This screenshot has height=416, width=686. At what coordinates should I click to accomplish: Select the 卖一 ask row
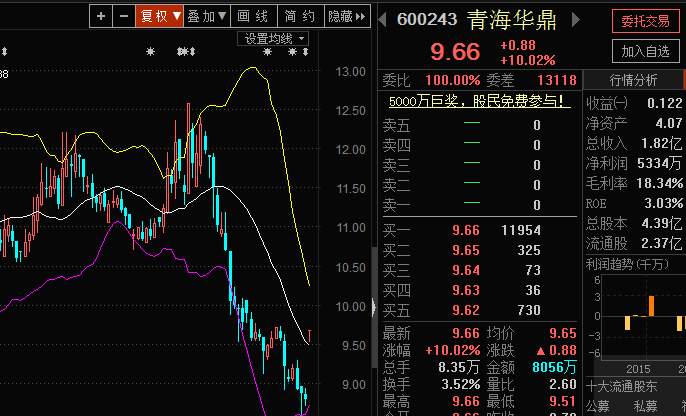480,205
